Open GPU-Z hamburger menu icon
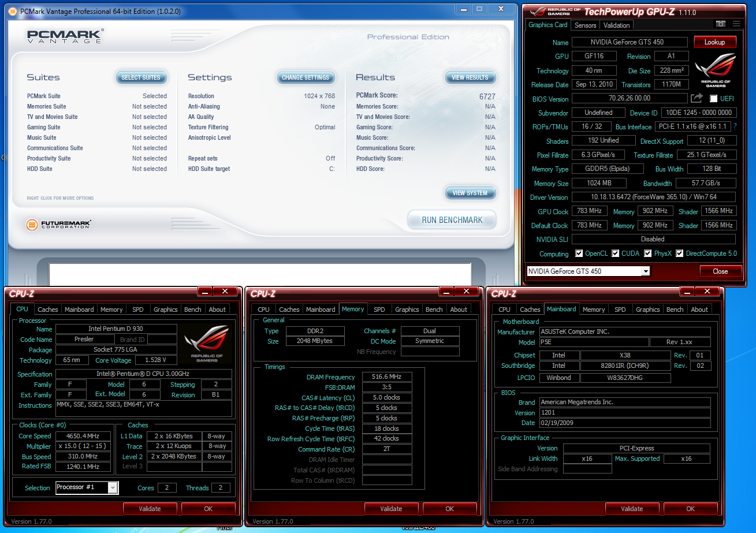Screen dimensions: 756x533 (x=736, y=24)
